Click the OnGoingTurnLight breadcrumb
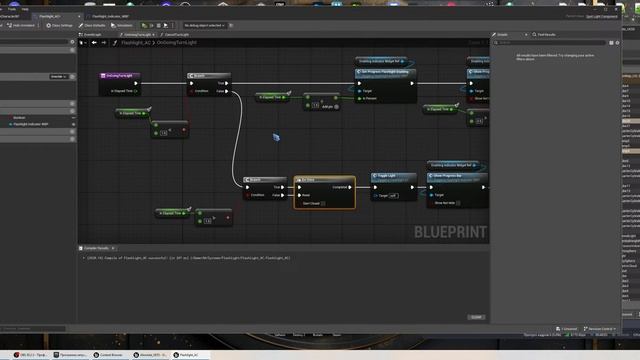Image resolution: width=640 pixels, height=360 pixels. pos(177,42)
